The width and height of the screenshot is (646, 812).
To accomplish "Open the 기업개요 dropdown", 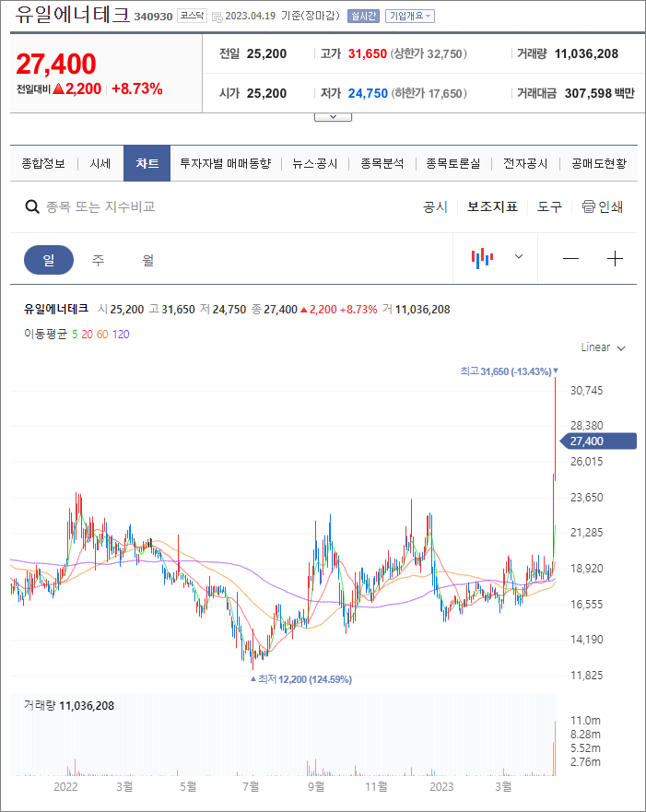I will pos(409,16).
